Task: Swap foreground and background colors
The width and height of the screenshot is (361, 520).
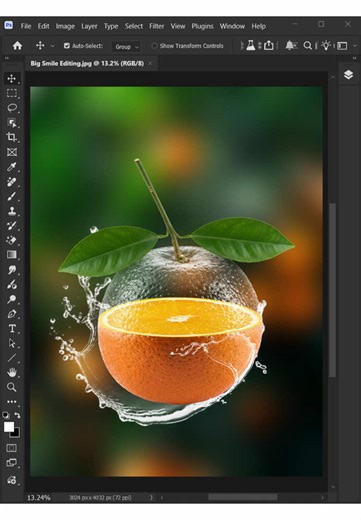Action: pyautogui.click(x=17, y=415)
